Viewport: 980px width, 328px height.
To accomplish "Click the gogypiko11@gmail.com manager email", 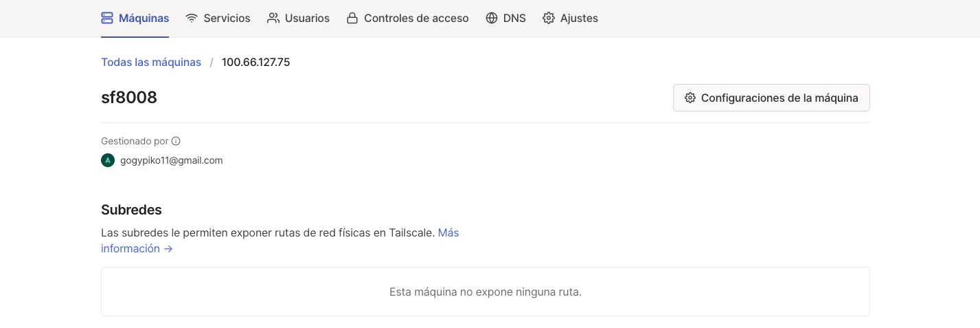I will pyautogui.click(x=171, y=160).
